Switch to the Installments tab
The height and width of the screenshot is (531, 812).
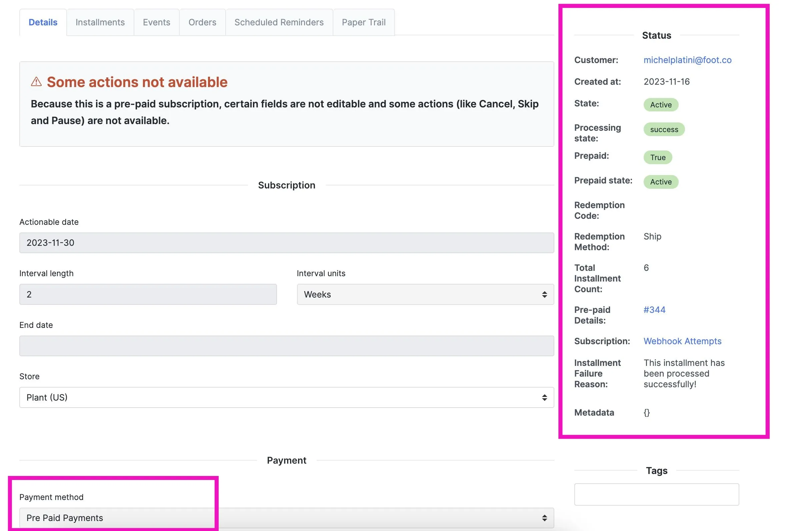point(100,22)
